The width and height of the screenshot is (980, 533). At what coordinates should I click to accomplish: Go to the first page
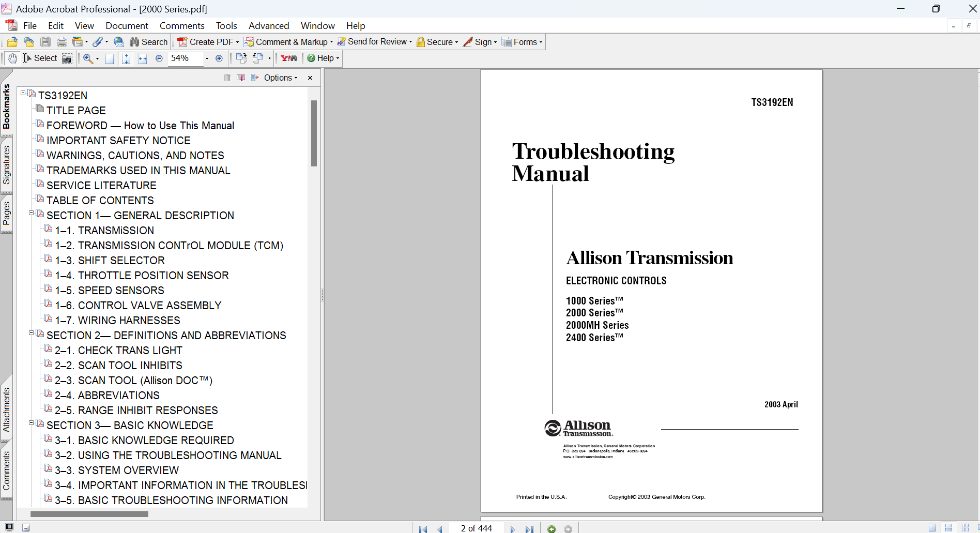click(x=423, y=529)
